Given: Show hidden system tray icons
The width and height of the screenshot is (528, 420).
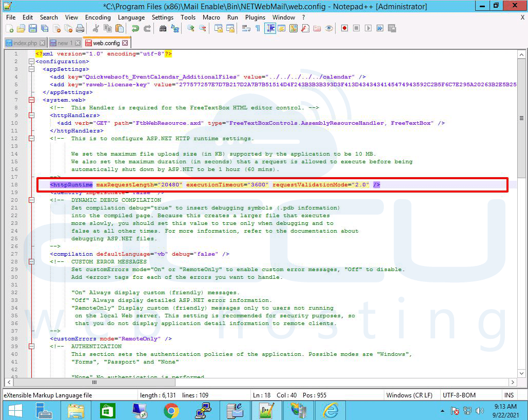Looking at the screenshot, I should click(442, 411).
